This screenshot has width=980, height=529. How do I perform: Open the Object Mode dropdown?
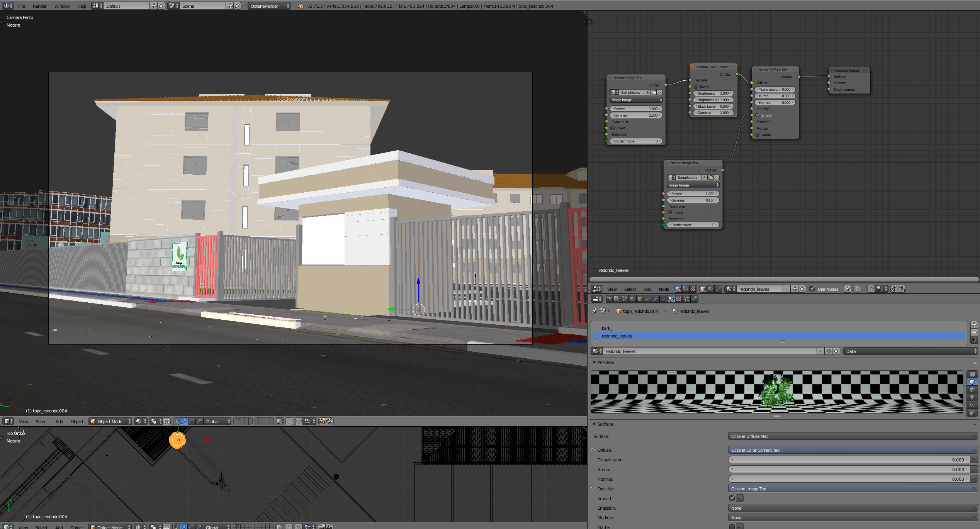pyautogui.click(x=110, y=421)
